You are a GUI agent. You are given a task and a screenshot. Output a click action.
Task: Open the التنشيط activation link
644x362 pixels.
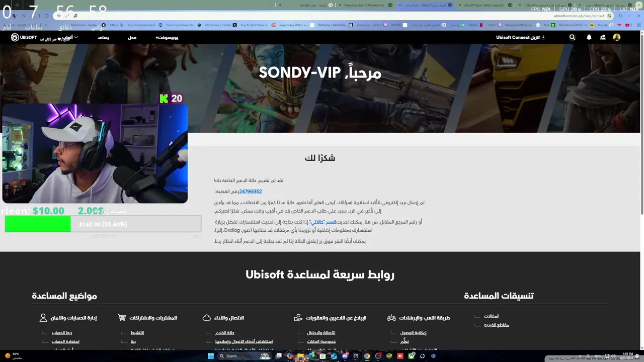tap(137, 333)
